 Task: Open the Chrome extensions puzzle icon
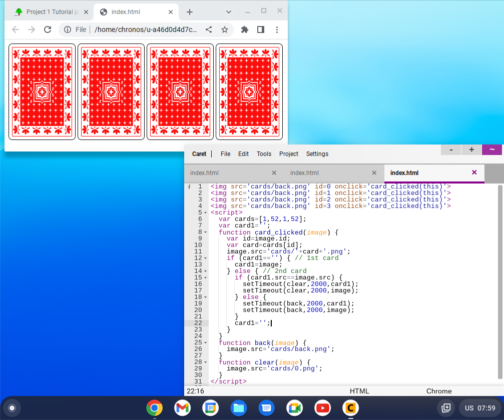coord(245,29)
